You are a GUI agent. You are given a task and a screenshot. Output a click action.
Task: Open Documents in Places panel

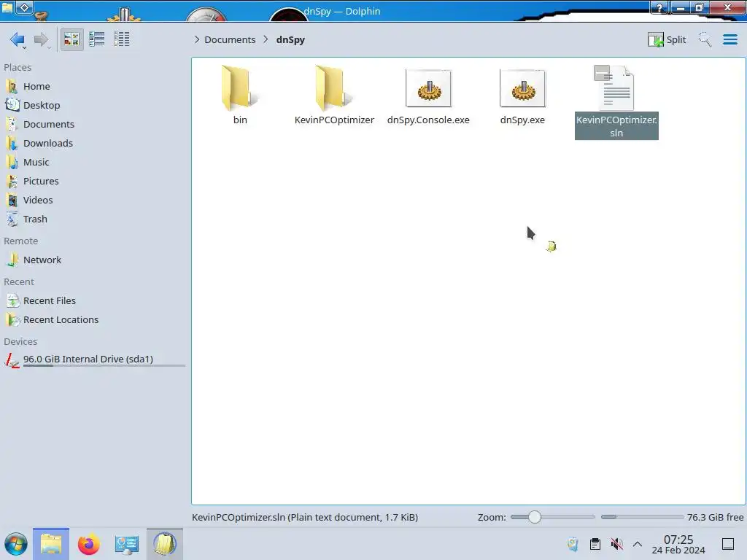(49, 124)
